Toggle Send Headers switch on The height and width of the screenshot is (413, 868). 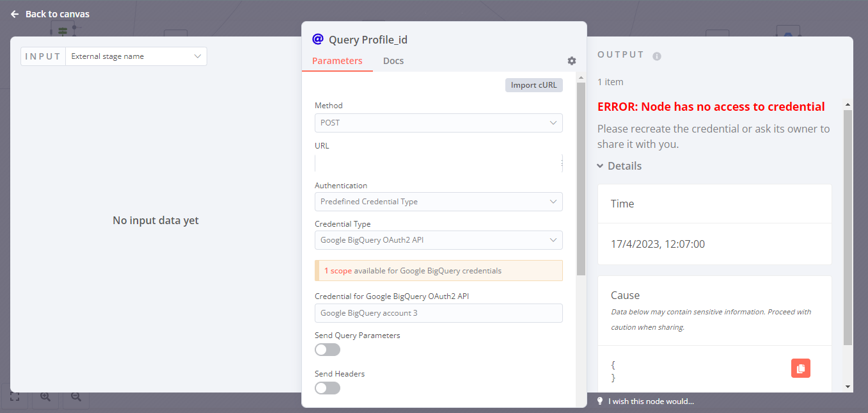[x=327, y=388]
